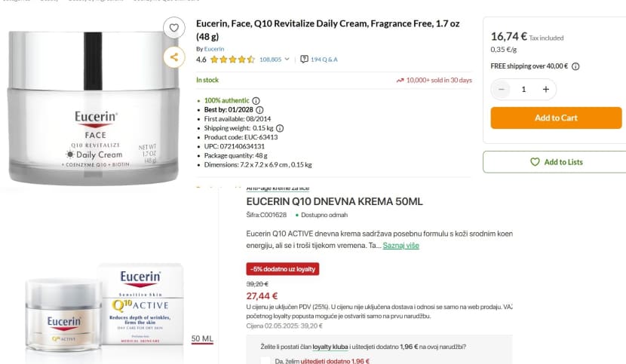The width and height of the screenshot is (626, 364).
Task: Click the Add to Cart button
Action: tap(556, 118)
